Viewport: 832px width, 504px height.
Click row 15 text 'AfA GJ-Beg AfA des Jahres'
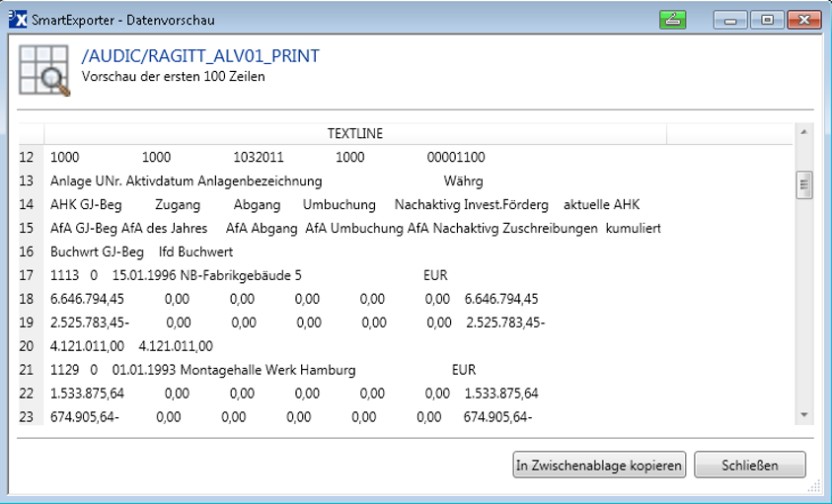(129, 228)
